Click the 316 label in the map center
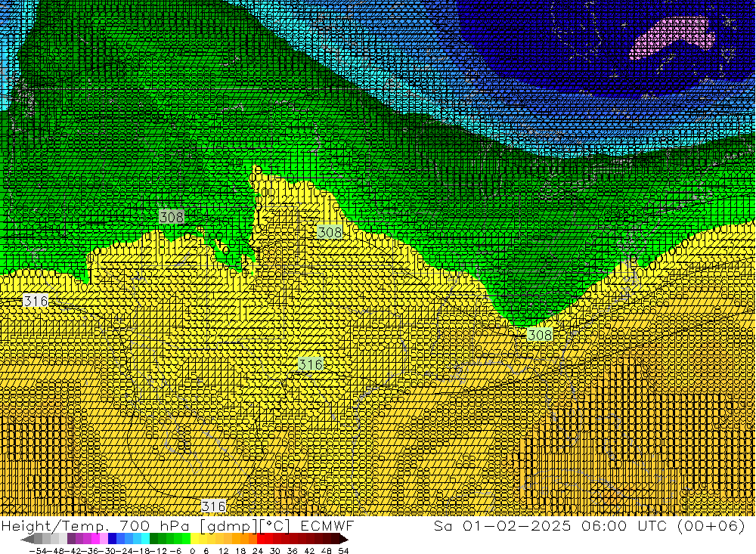The width and height of the screenshot is (756, 554). [310, 364]
